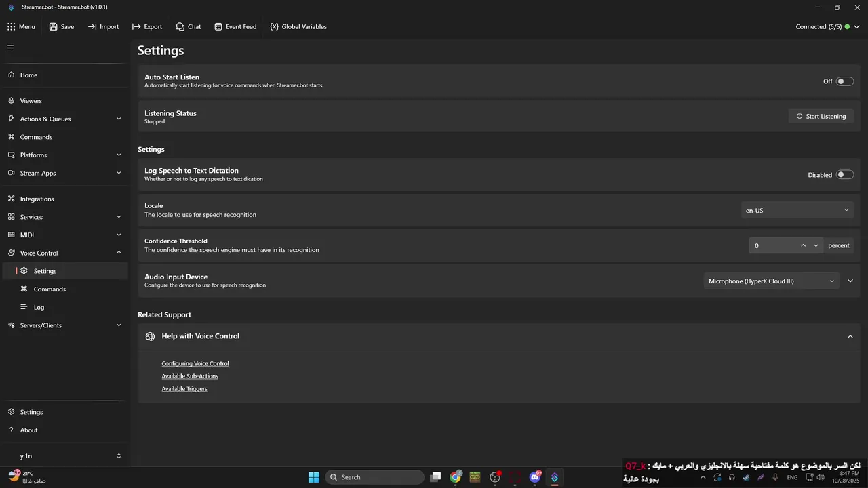The image size is (868, 488).
Task: Click the Help with Voice Control globe icon
Action: click(x=151, y=336)
